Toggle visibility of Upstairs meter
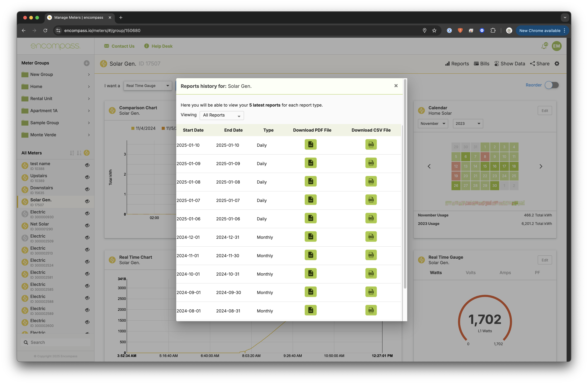The height and width of the screenshot is (384, 588). tap(87, 177)
